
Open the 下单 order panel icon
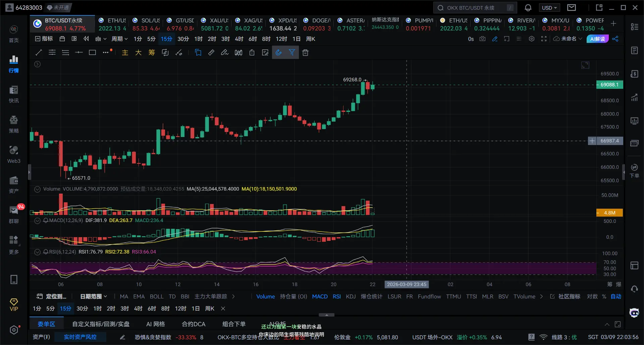[634, 170]
